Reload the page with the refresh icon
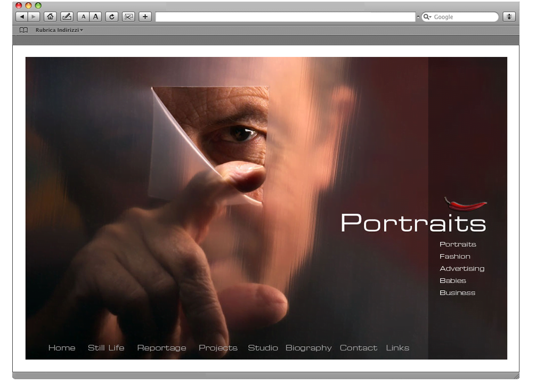 pos(112,17)
